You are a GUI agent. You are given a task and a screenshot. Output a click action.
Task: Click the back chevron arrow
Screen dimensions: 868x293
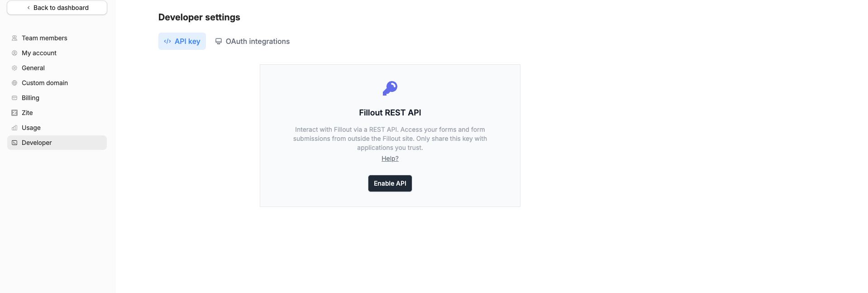pos(29,8)
